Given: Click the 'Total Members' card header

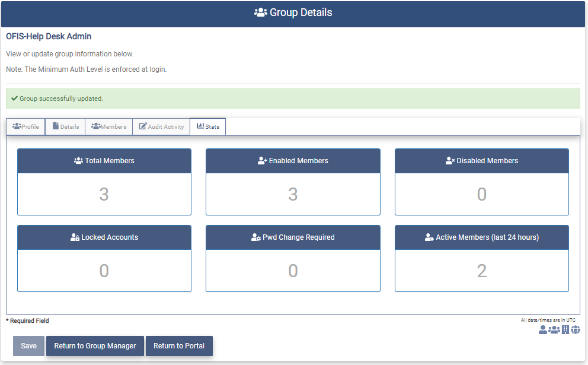Looking at the screenshot, I should [104, 161].
